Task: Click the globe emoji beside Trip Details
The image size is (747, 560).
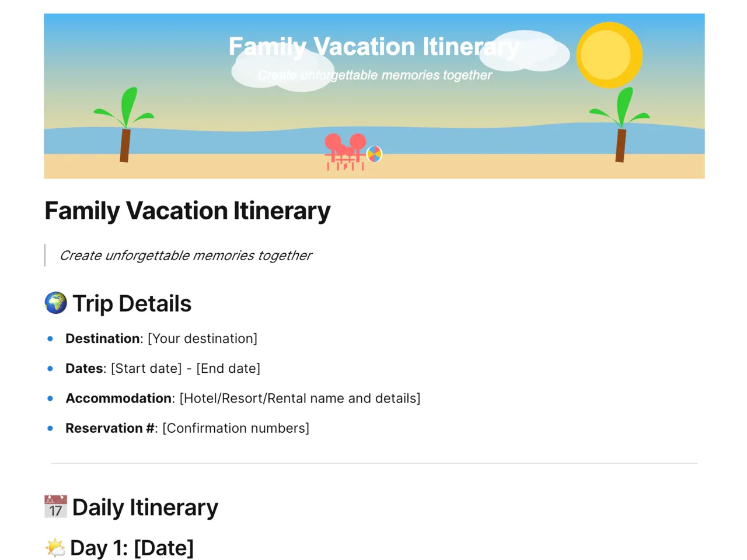Action: pos(56,303)
